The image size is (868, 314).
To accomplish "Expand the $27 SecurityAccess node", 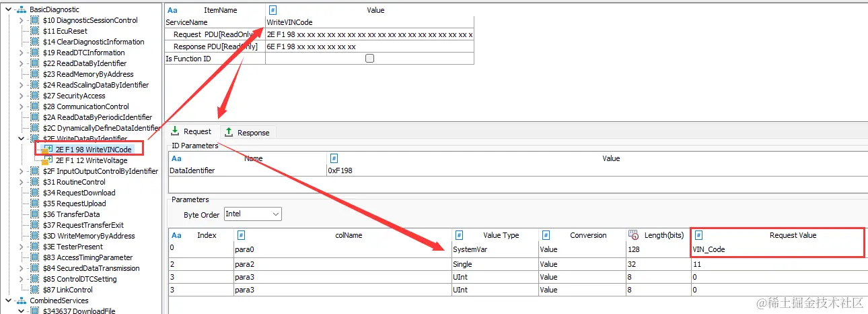I will pyautogui.click(x=22, y=96).
